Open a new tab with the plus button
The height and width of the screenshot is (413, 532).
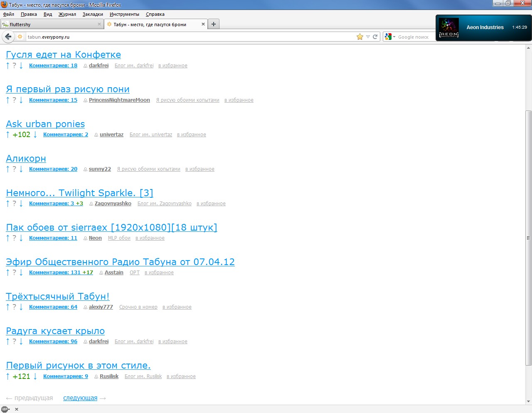[213, 24]
